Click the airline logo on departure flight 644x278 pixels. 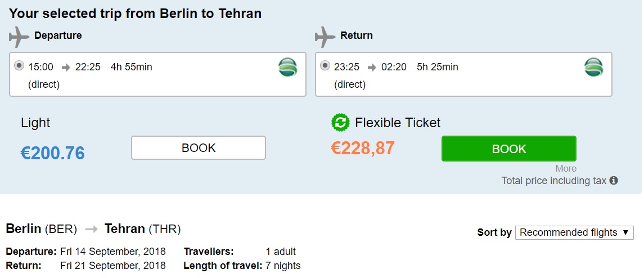pyautogui.click(x=287, y=68)
